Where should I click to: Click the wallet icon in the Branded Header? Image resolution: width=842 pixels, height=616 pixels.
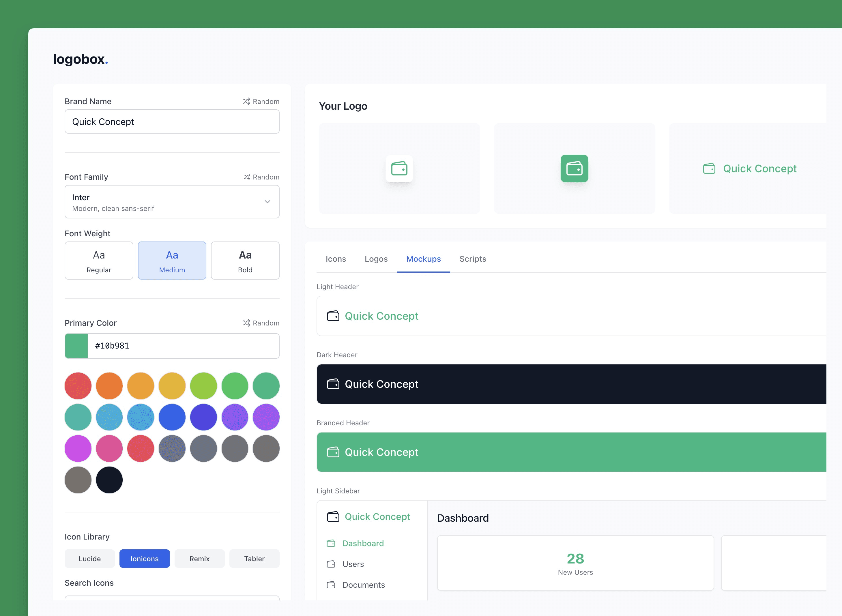coord(333,452)
